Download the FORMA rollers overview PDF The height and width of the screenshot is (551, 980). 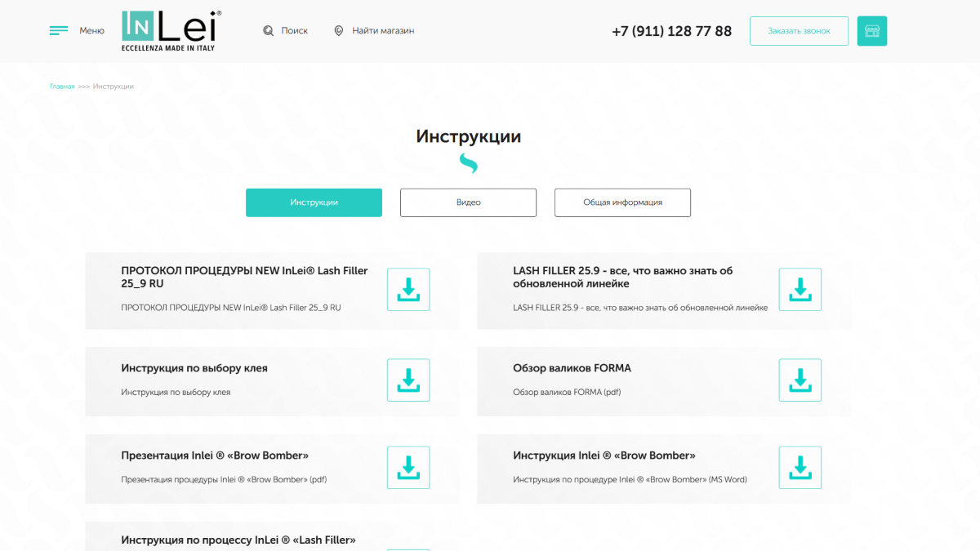(800, 380)
